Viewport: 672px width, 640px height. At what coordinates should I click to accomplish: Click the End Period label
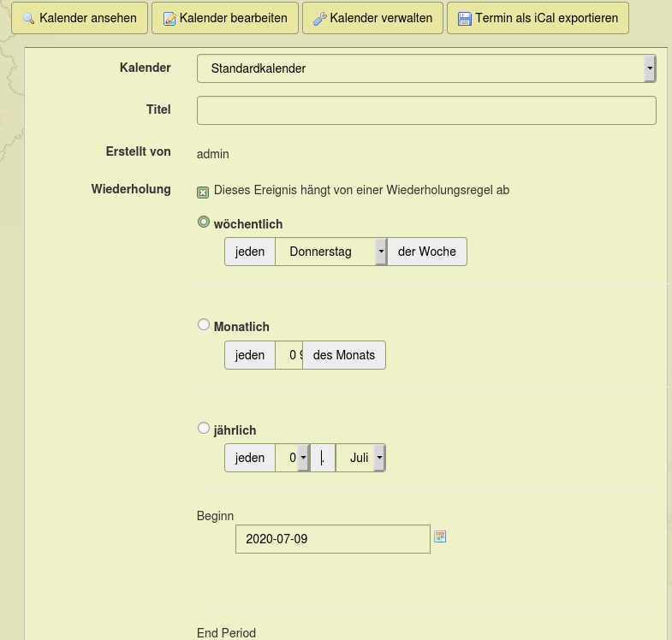pyautogui.click(x=226, y=632)
